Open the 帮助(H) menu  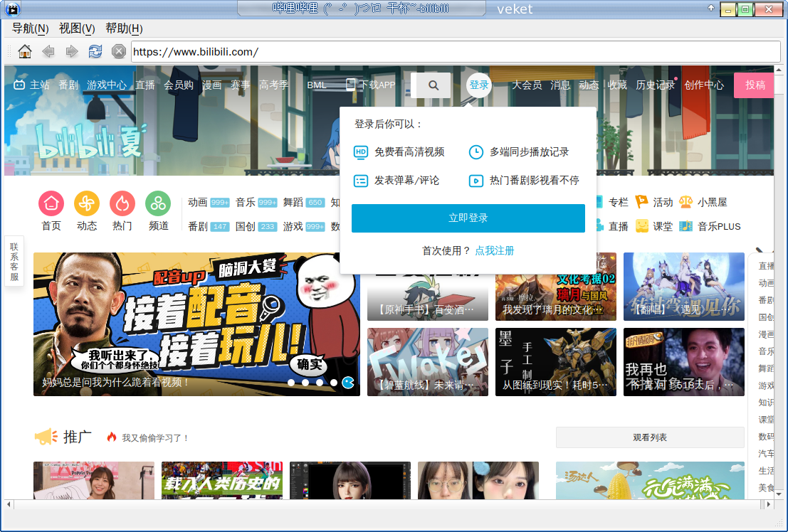pos(124,28)
